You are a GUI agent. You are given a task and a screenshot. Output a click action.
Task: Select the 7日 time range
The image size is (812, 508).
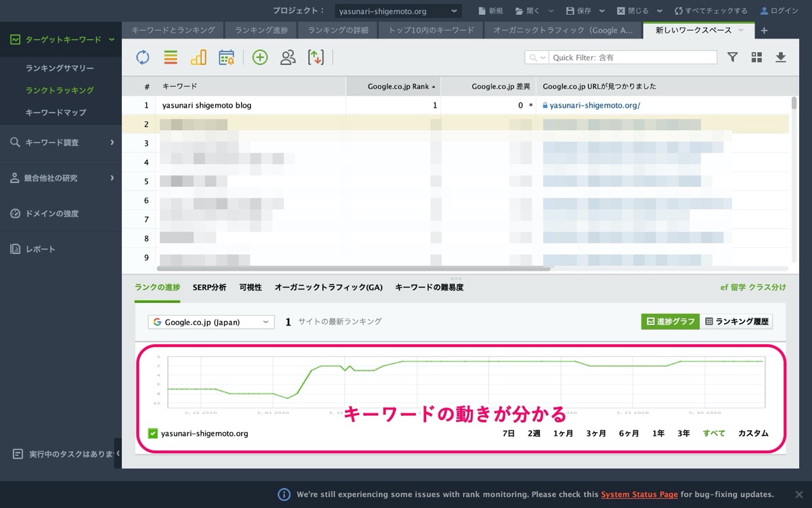(x=509, y=433)
